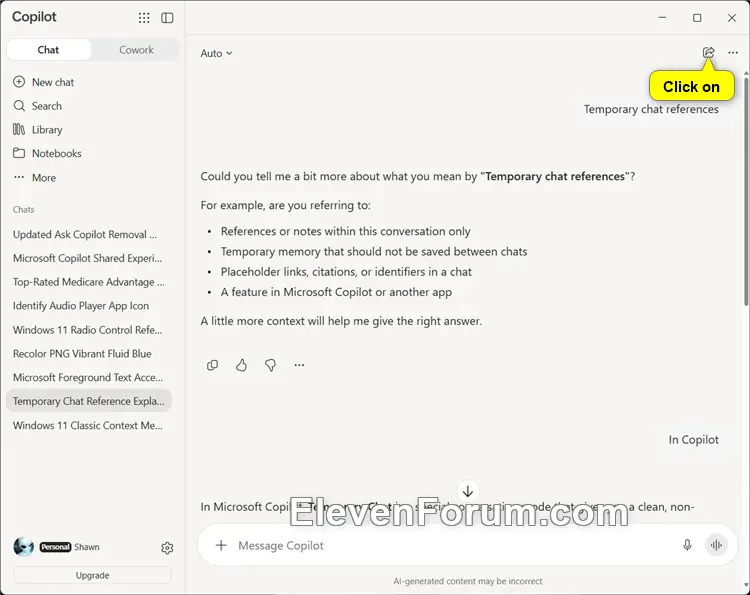750x595 pixels.
Task: Click the microphone dictation icon
Action: click(x=687, y=545)
